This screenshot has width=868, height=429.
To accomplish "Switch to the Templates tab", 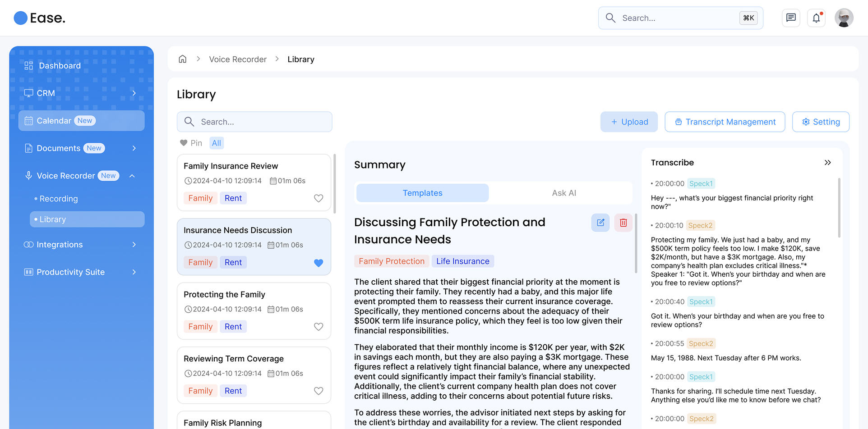I will [x=422, y=193].
